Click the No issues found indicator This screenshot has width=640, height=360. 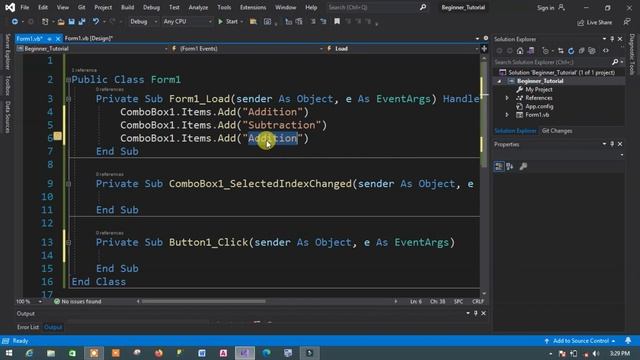pyautogui.click(x=78, y=301)
